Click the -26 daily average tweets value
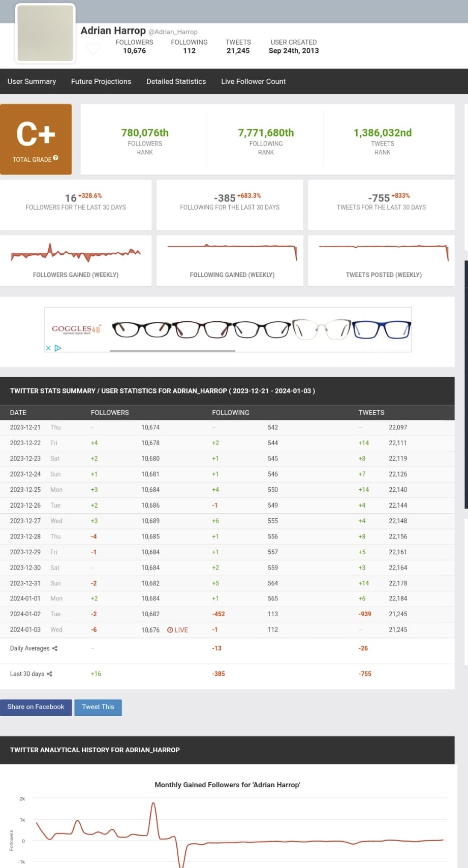This screenshot has height=868, width=468. pyautogui.click(x=363, y=648)
